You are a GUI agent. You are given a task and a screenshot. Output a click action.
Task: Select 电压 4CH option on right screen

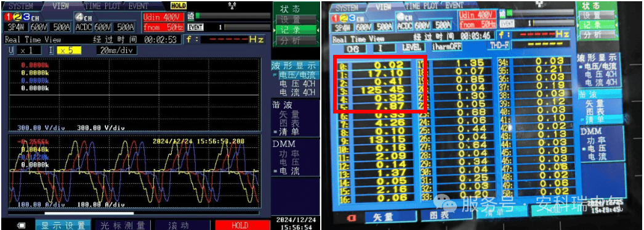(x=601, y=75)
